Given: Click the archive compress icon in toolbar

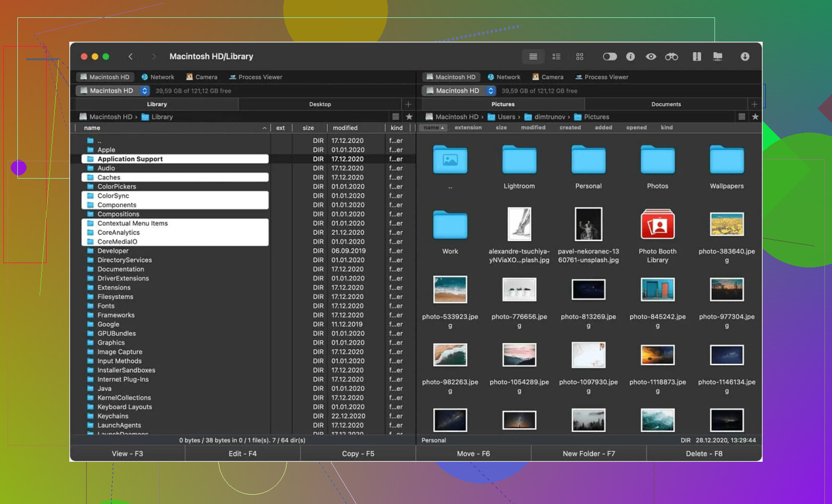Looking at the screenshot, I should 697,57.
